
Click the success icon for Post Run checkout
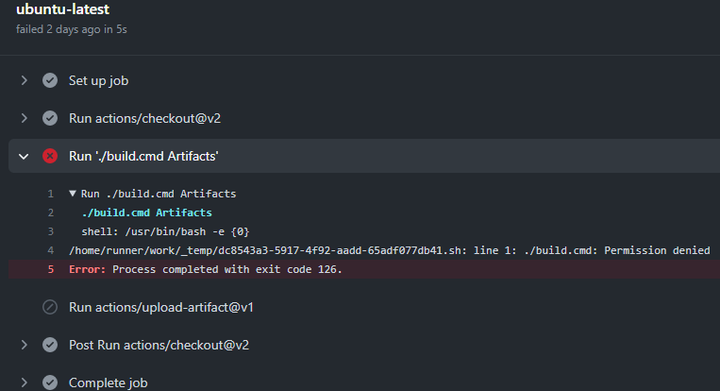pos(50,345)
